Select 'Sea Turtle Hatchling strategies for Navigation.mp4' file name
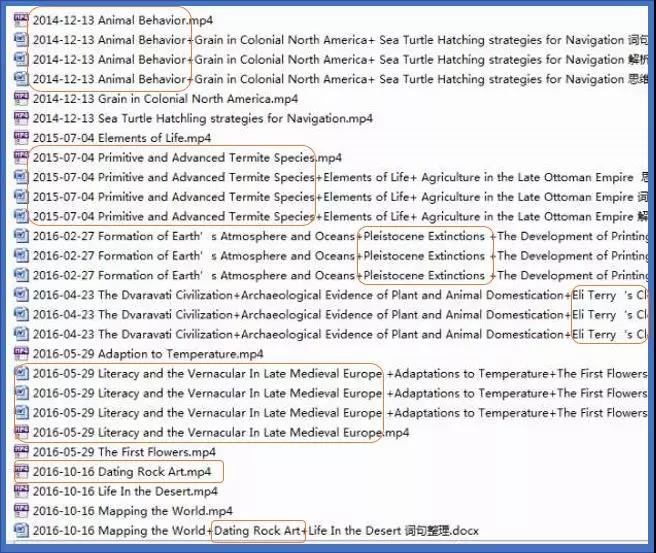656x553 pixels. [202, 118]
